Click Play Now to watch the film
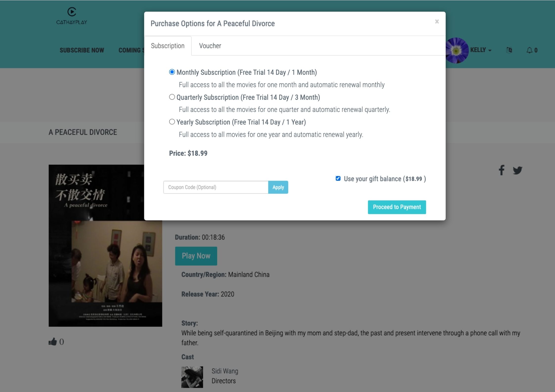The width and height of the screenshot is (555, 392). click(x=196, y=256)
